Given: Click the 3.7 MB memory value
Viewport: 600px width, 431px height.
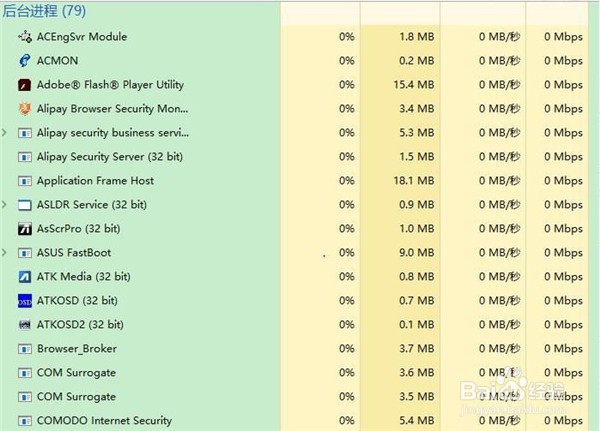Looking at the screenshot, I should [x=417, y=349].
